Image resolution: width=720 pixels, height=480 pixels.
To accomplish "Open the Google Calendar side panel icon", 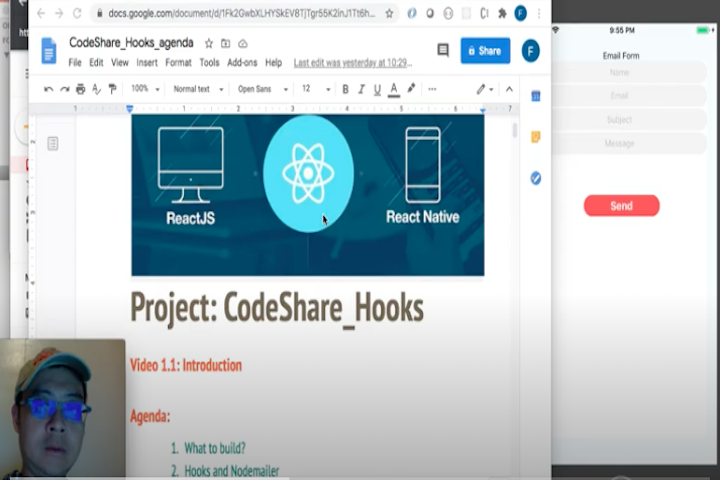I will point(535,96).
